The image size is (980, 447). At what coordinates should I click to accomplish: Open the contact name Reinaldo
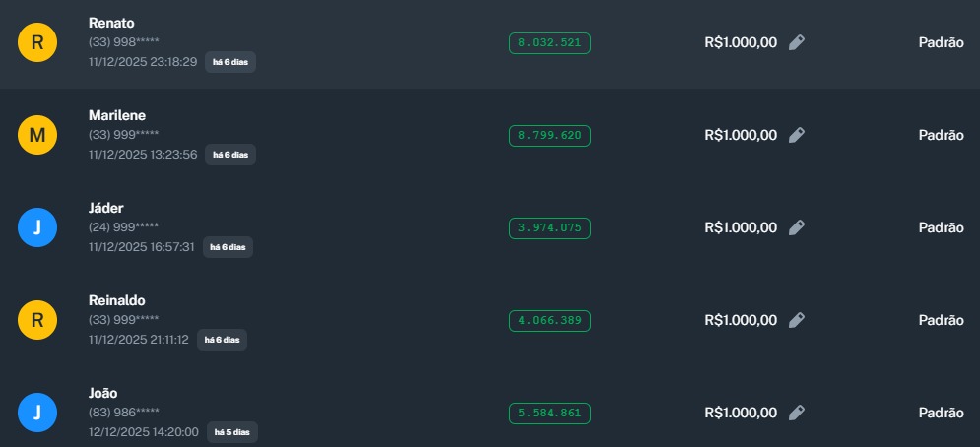click(116, 300)
